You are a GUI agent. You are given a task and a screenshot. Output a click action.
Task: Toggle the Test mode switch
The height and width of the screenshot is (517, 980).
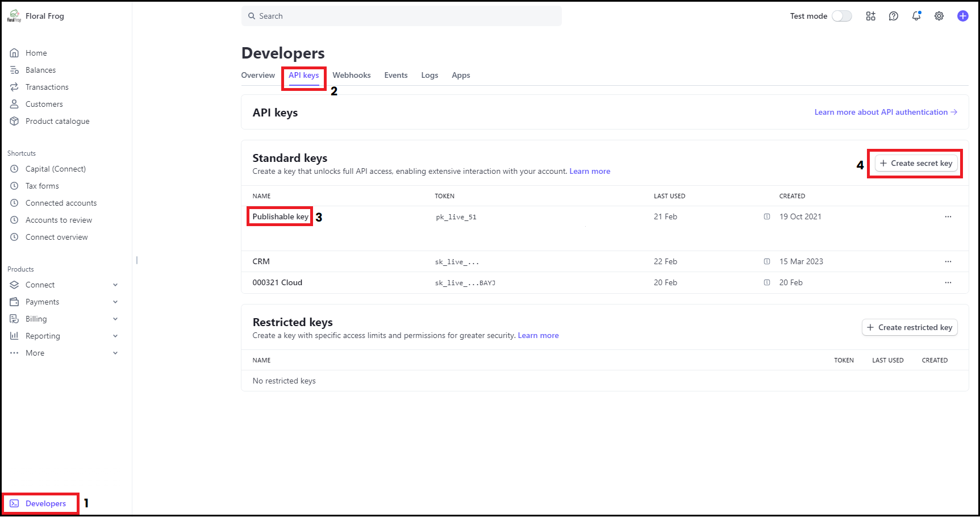click(841, 16)
